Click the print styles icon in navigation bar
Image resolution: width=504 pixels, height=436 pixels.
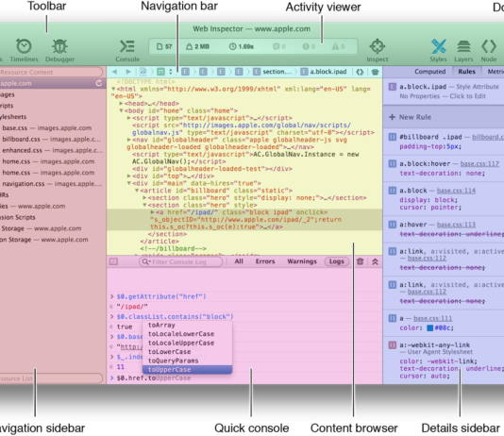pyautogui.click(x=375, y=72)
